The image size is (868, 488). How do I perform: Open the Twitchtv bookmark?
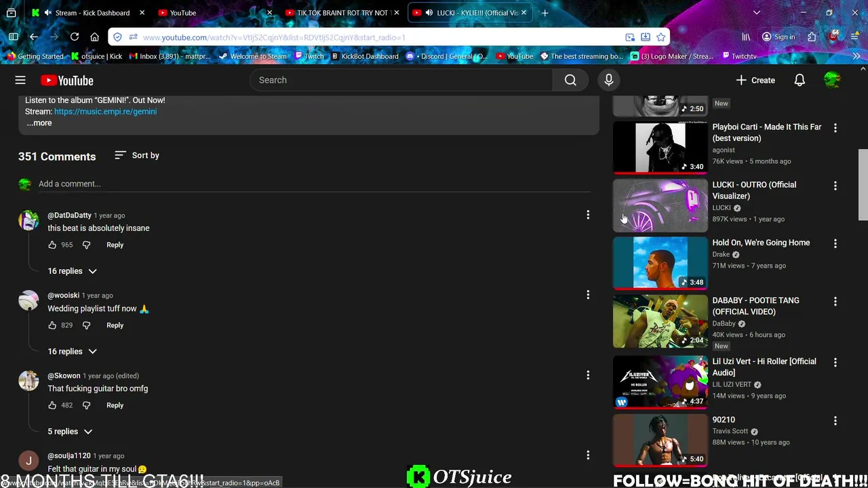point(738,56)
